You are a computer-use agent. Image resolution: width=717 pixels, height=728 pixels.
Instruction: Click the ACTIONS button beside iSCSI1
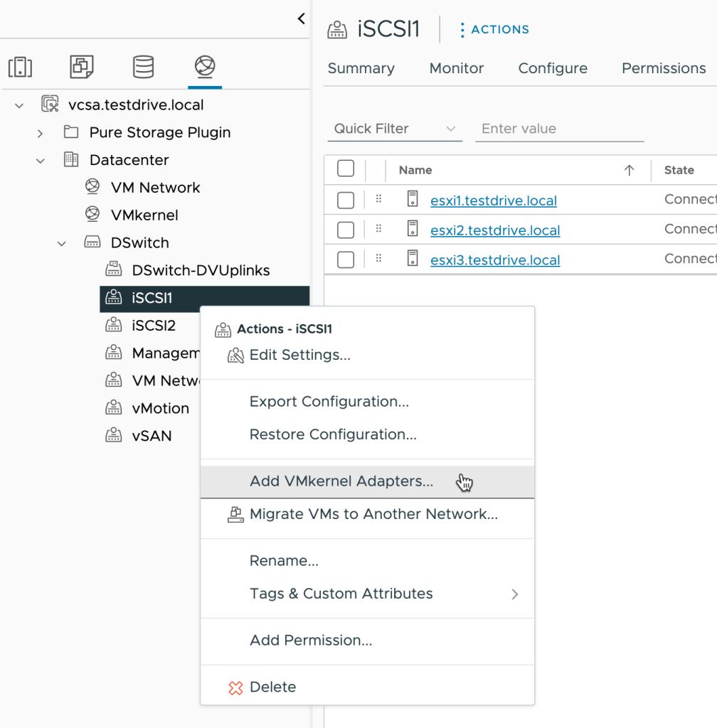point(494,29)
